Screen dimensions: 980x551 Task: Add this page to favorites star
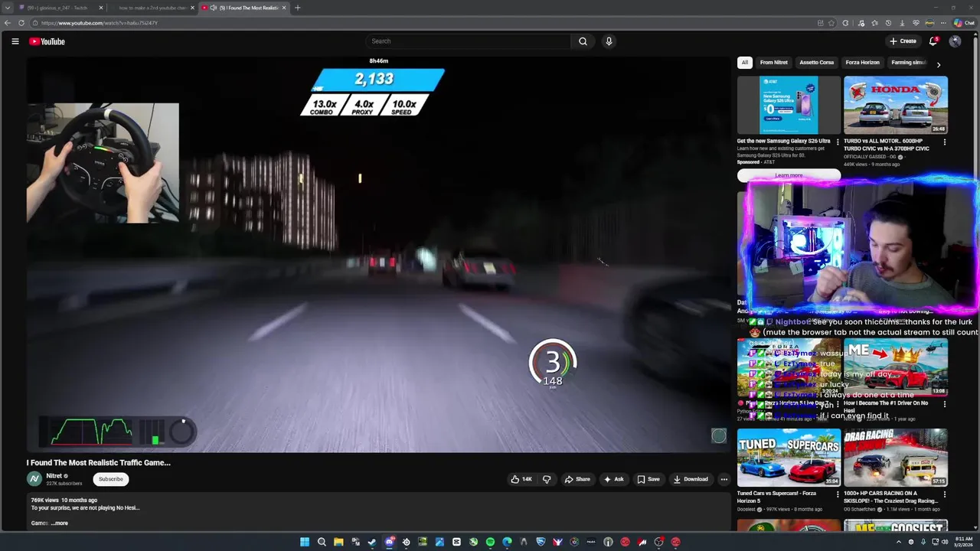pyautogui.click(x=831, y=23)
